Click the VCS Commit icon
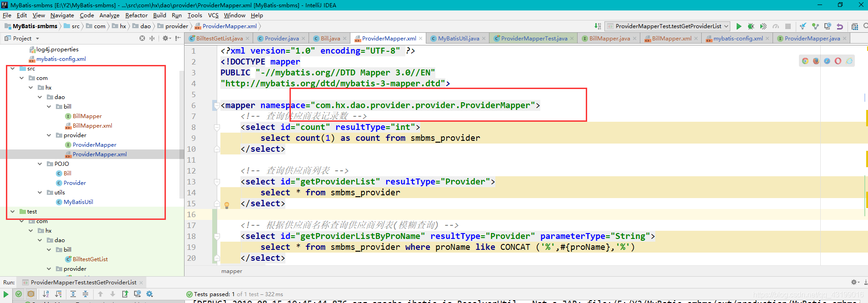Image resolution: width=868 pixels, height=303 pixels. 815,26
